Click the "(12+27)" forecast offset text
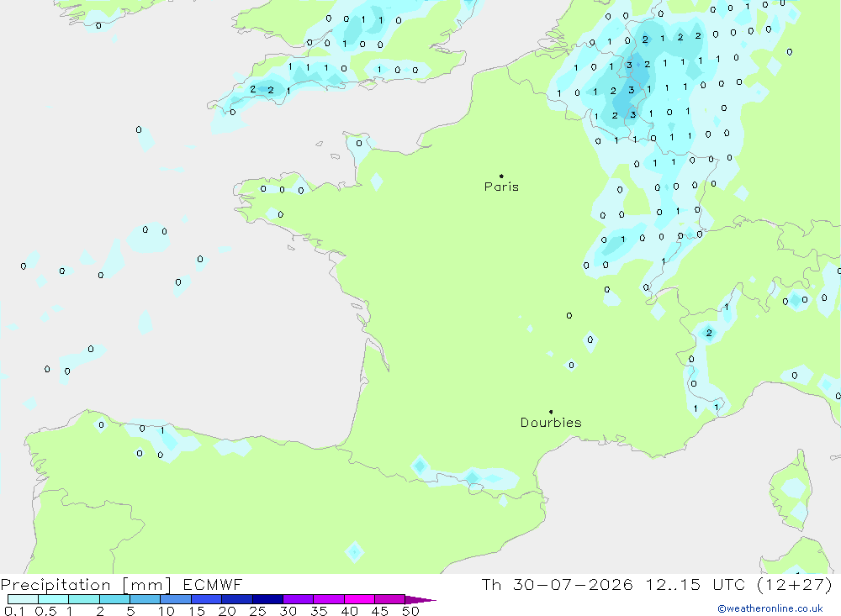 (x=795, y=585)
